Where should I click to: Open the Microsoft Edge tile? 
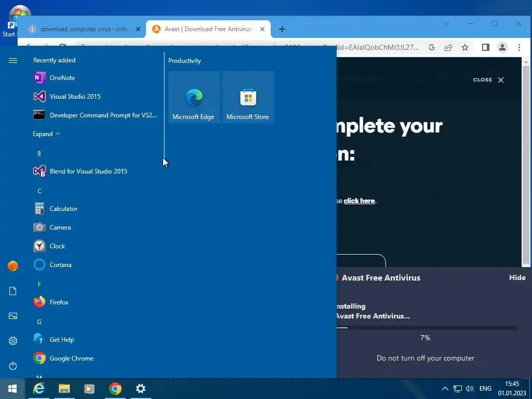[x=194, y=97]
